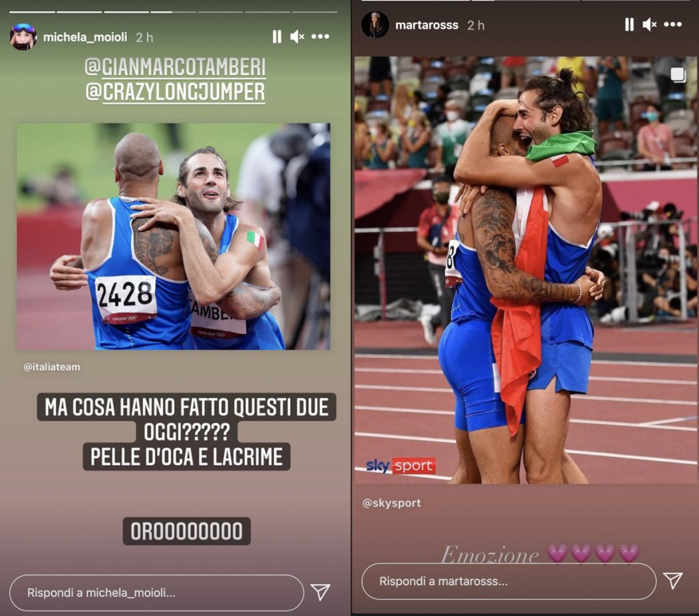
Task: Open the multi-photo carousel icon on shared post
Action: (678, 75)
